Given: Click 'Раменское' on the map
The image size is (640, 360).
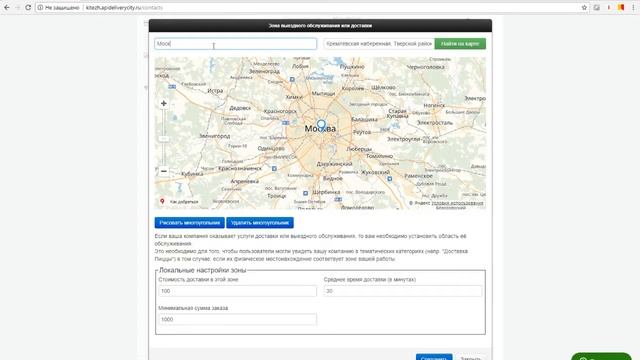Looking at the screenshot, I should tap(418, 176).
